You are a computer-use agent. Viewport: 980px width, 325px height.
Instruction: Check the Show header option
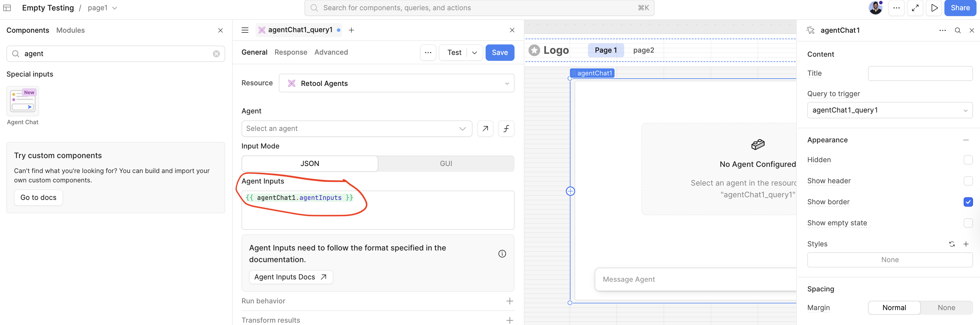coord(968,181)
